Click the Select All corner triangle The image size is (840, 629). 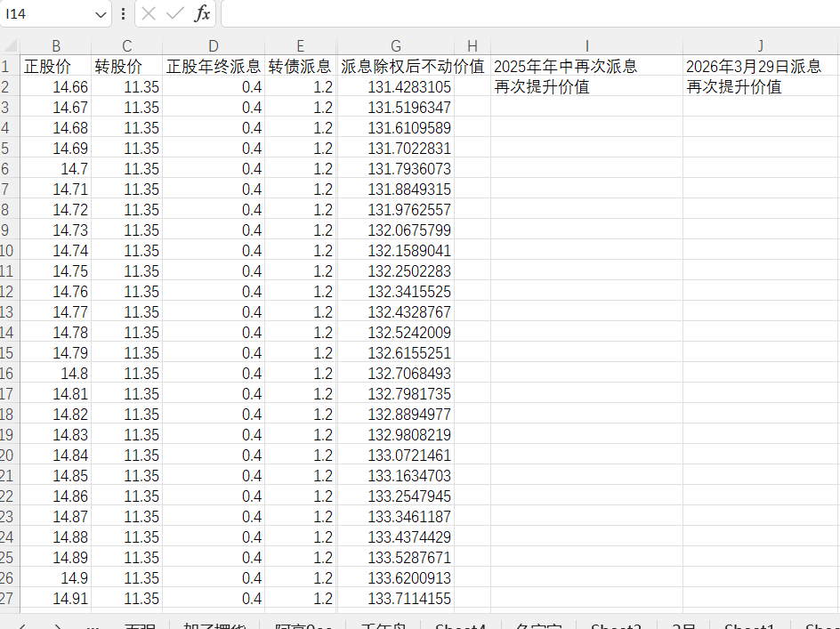9,46
